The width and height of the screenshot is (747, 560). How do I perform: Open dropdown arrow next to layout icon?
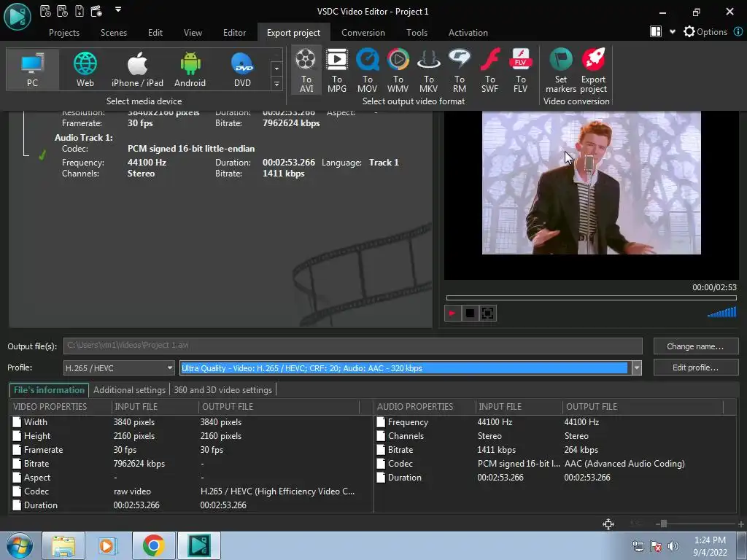point(672,32)
